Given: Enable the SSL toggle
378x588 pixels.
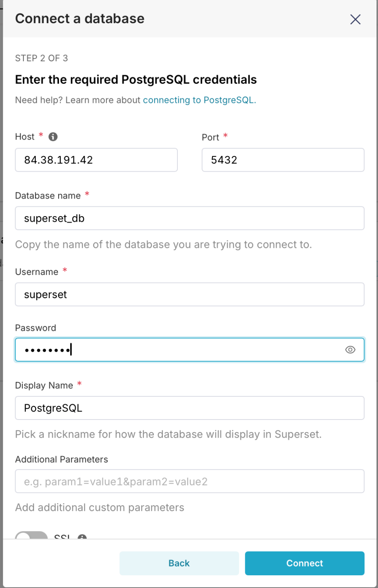Looking at the screenshot, I should 32,536.
